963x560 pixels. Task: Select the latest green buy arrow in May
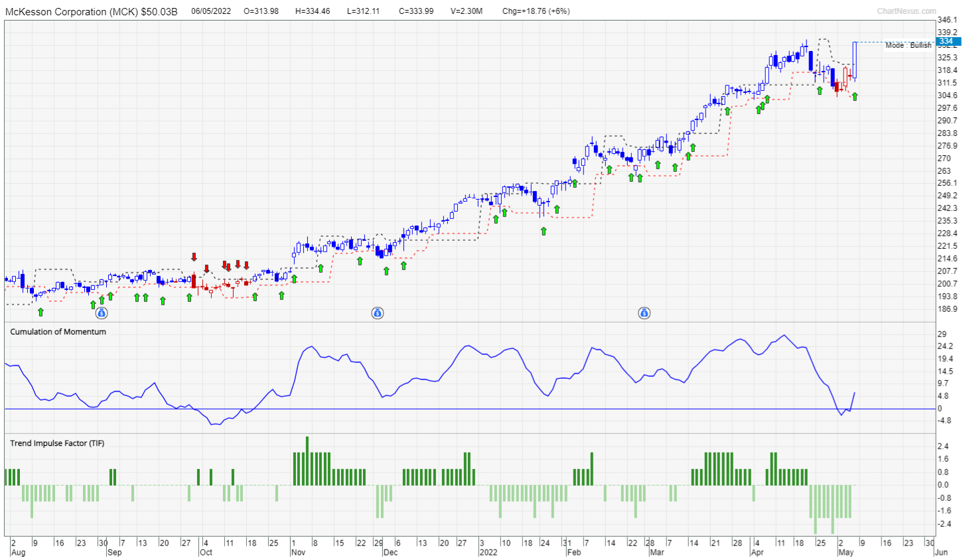click(x=855, y=97)
